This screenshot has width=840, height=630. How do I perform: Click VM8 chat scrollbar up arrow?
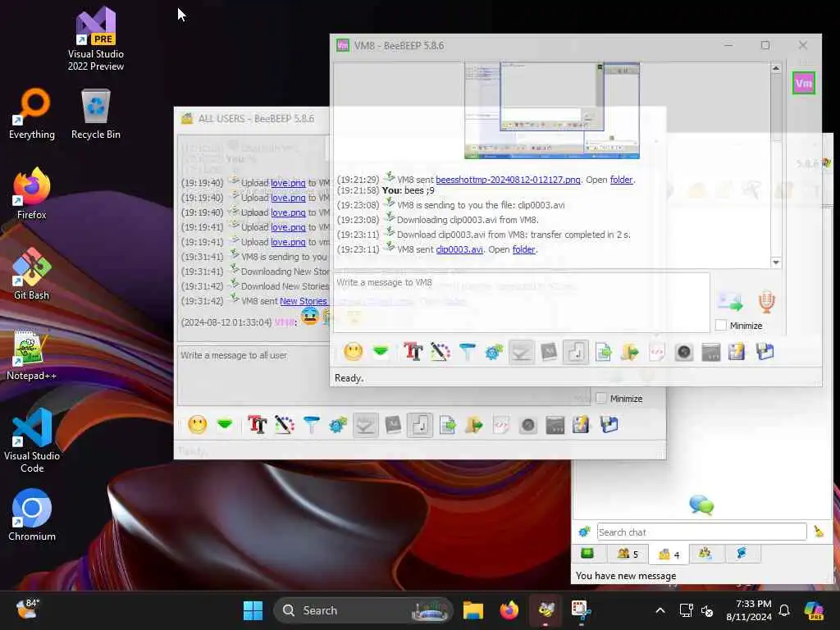(776, 68)
